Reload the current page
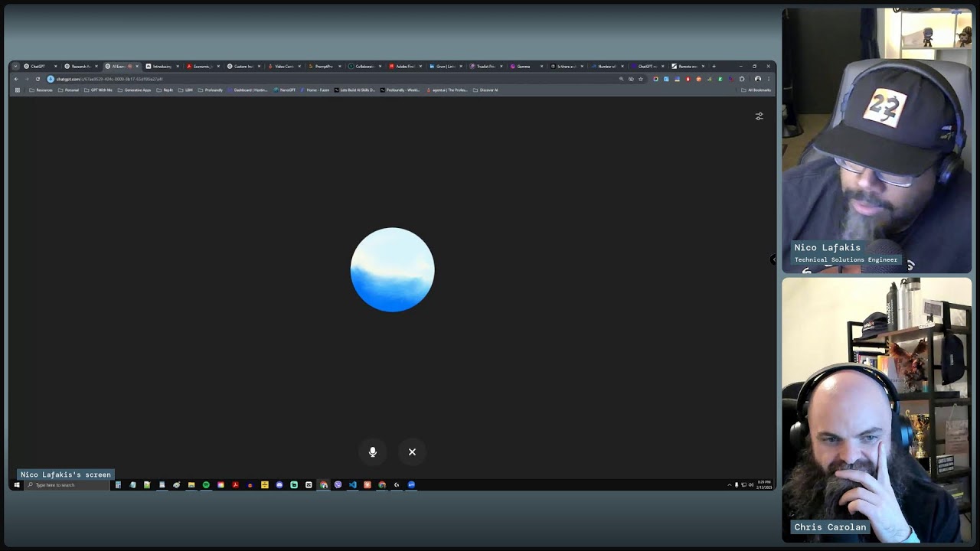 click(38, 79)
